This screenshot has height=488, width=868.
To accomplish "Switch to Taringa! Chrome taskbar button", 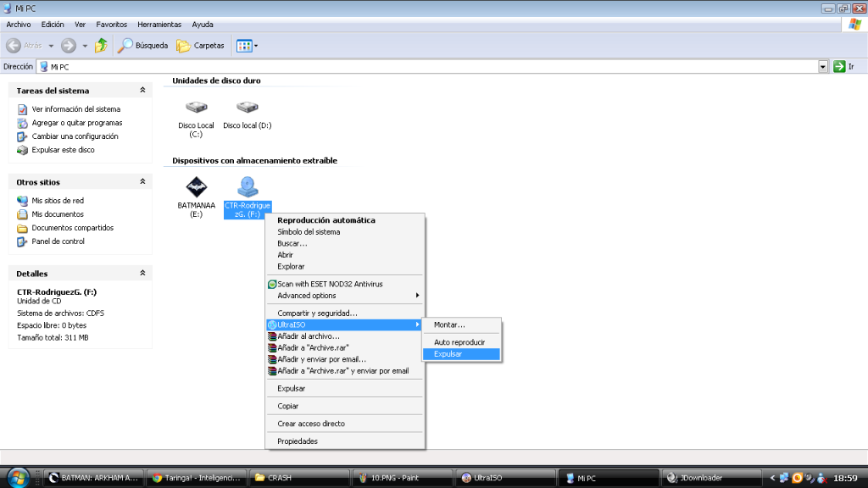I will [197, 478].
